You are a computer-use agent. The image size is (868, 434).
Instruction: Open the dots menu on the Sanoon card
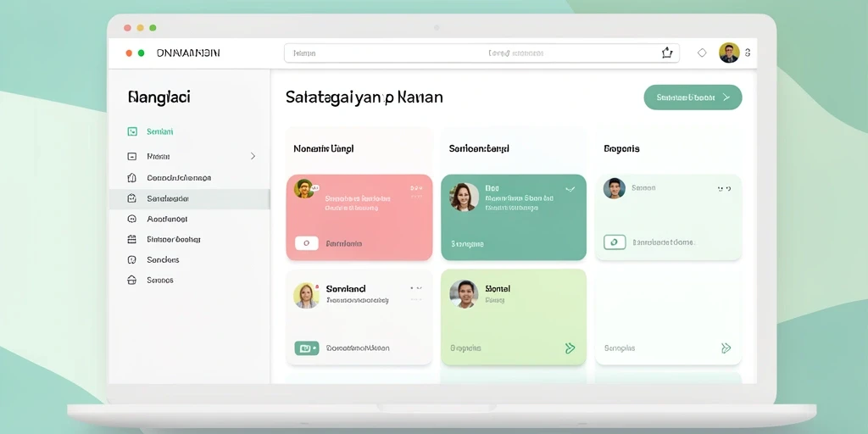(724, 189)
